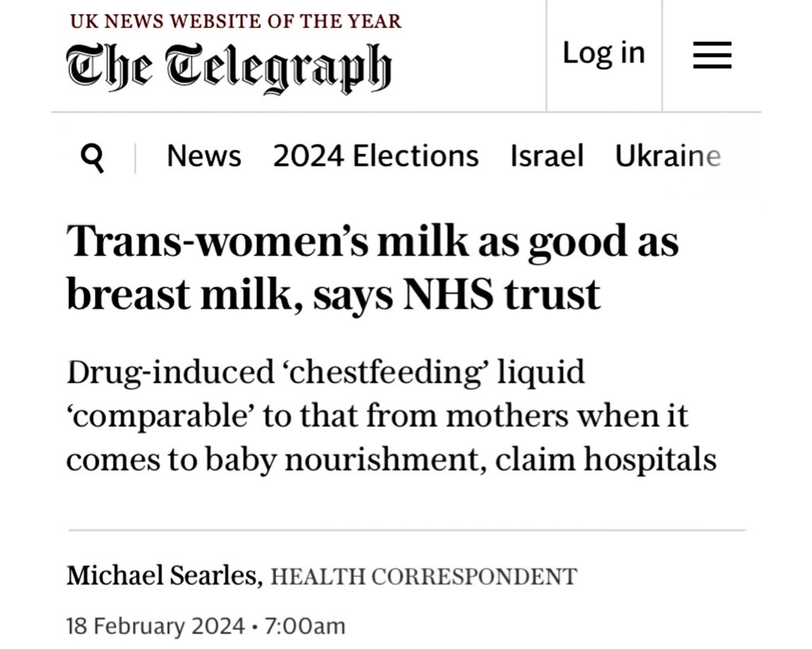Screen dimensions: 812x649
Task: Click the '18 February 2024' publication date
Action: (155, 626)
